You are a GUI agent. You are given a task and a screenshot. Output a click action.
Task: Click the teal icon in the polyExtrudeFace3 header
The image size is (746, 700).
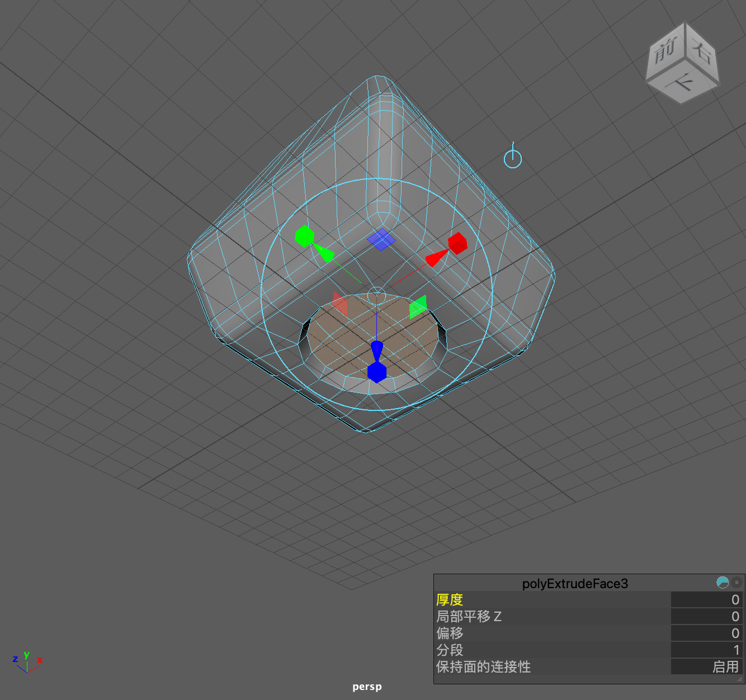click(x=723, y=583)
